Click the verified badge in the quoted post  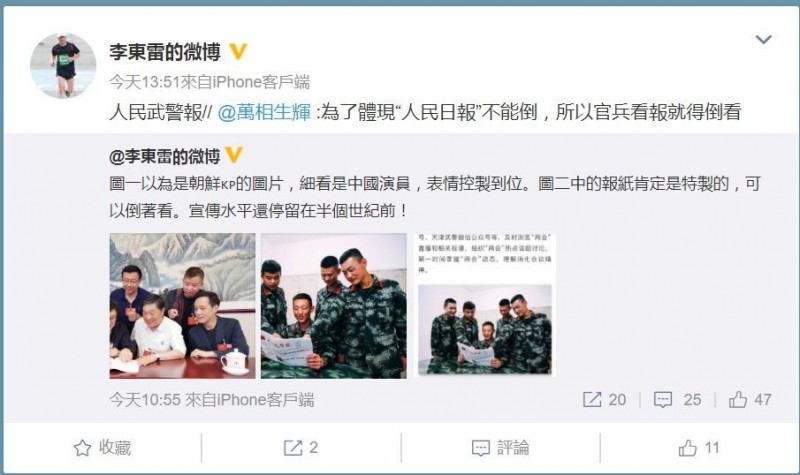click(x=234, y=155)
